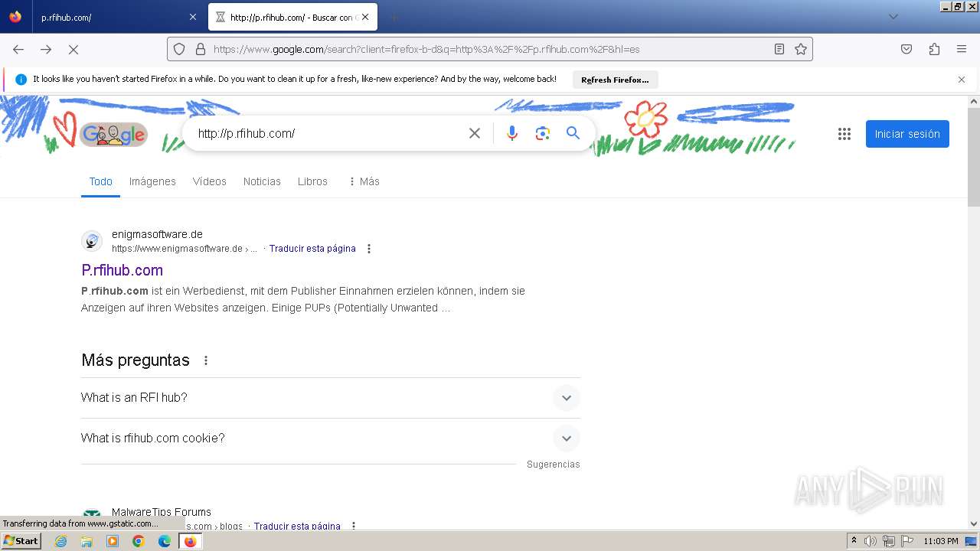Close the p.rfihub.com tab
Image resolution: width=980 pixels, height=551 pixels.
[x=192, y=17]
